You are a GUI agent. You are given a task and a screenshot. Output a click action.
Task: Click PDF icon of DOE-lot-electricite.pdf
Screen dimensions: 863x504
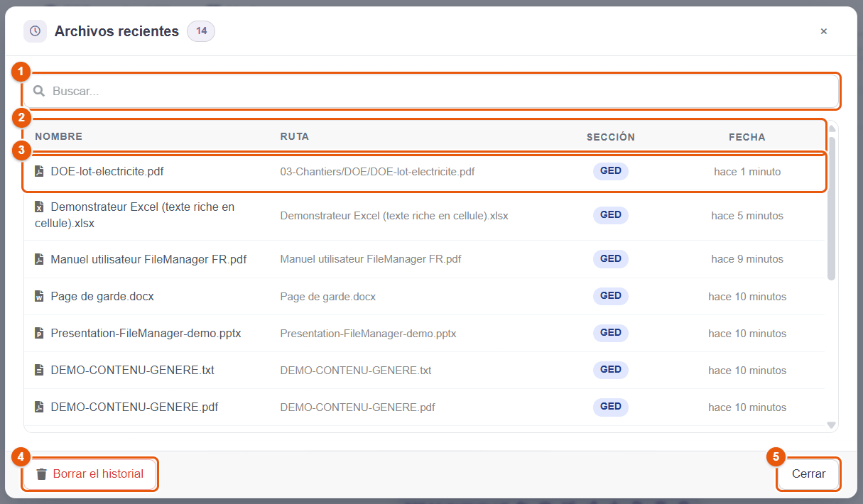coord(39,171)
